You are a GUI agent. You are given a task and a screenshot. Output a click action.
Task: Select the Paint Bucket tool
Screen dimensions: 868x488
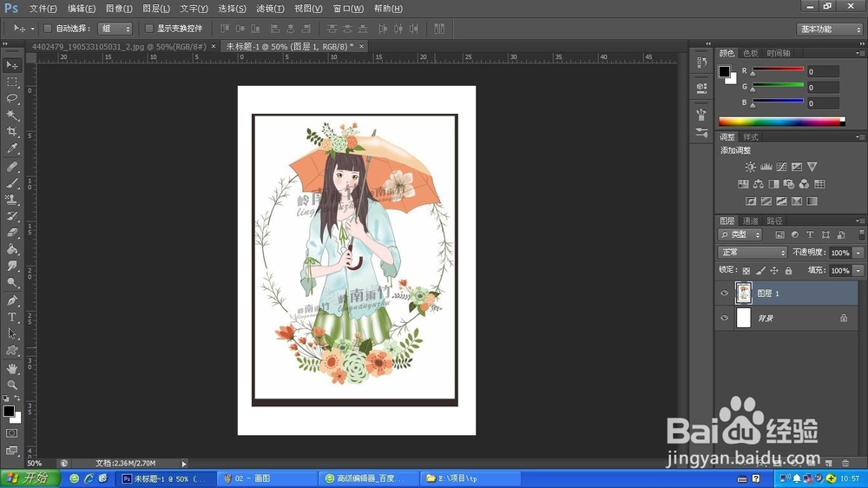(12, 249)
